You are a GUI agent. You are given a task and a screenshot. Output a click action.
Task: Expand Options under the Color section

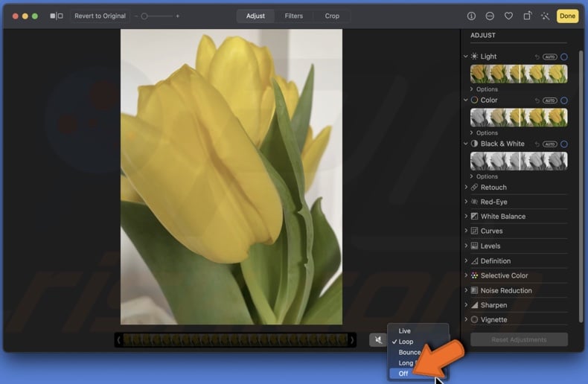coord(484,132)
